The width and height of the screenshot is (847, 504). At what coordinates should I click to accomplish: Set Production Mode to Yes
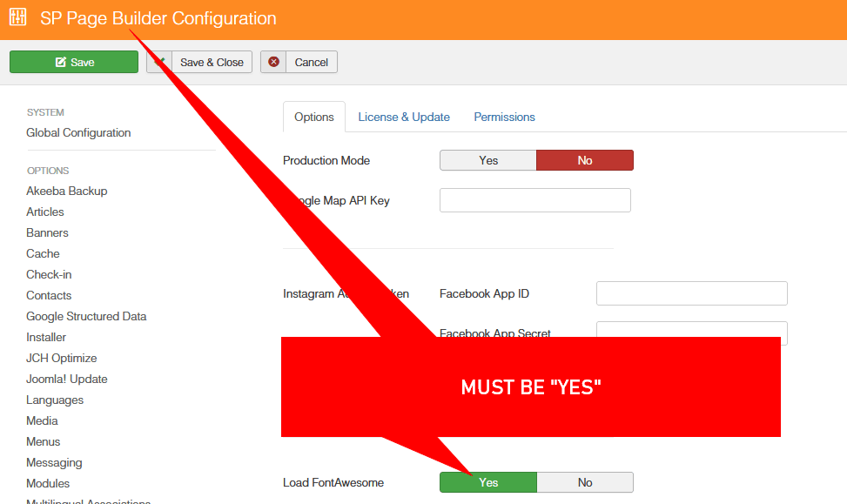pos(488,160)
